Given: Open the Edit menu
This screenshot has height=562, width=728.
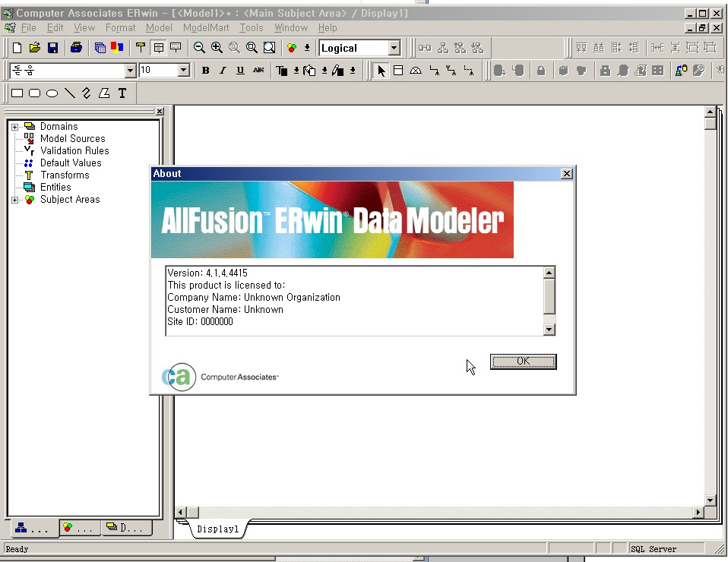Looking at the screenshot, I should (55, 28).
